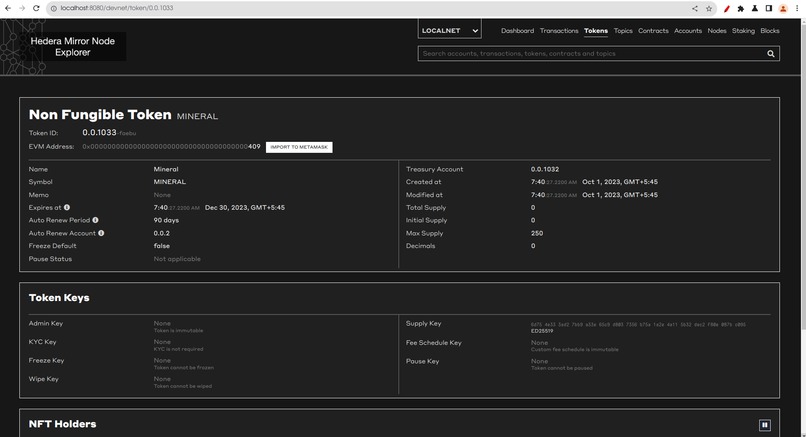Open the Staking page
Image resolution: width=806 pixels, height=437 pixels.
click(x=743, y=31)
